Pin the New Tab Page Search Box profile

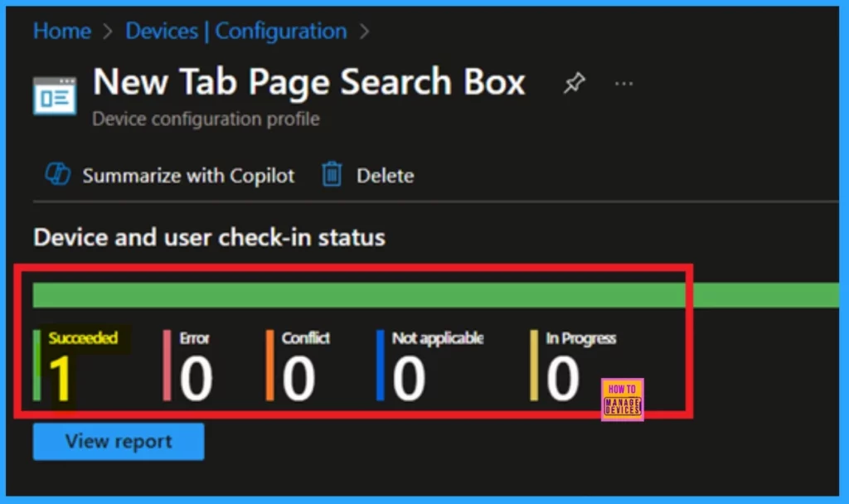pos(574,84)
